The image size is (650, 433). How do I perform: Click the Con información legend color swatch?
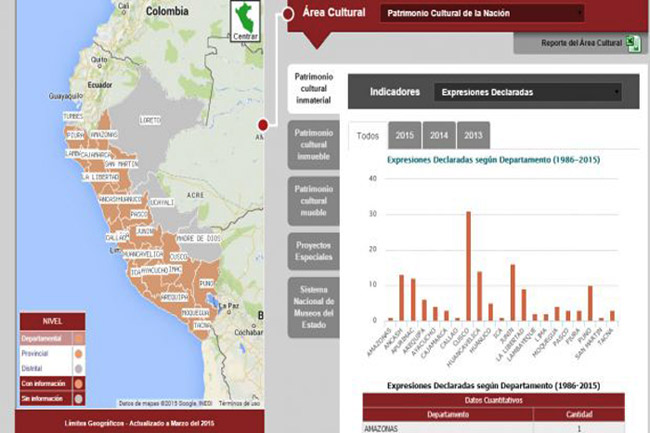[x=78, y=381]
